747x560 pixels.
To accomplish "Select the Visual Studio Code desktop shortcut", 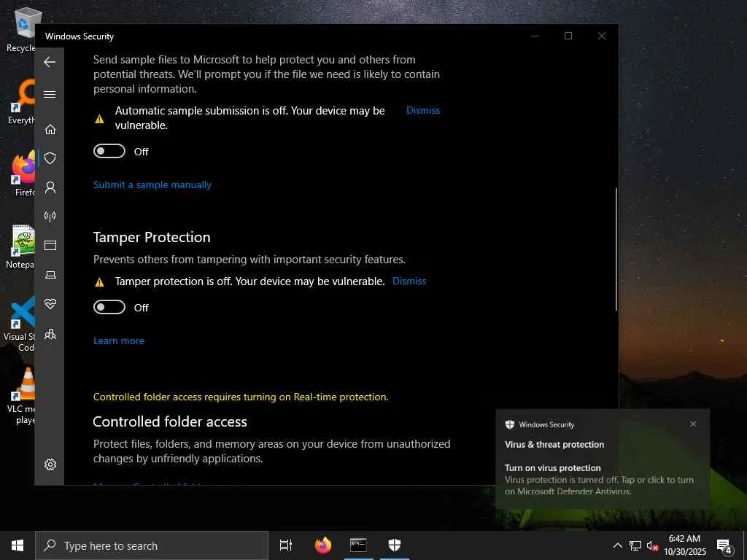I will 20,324.
